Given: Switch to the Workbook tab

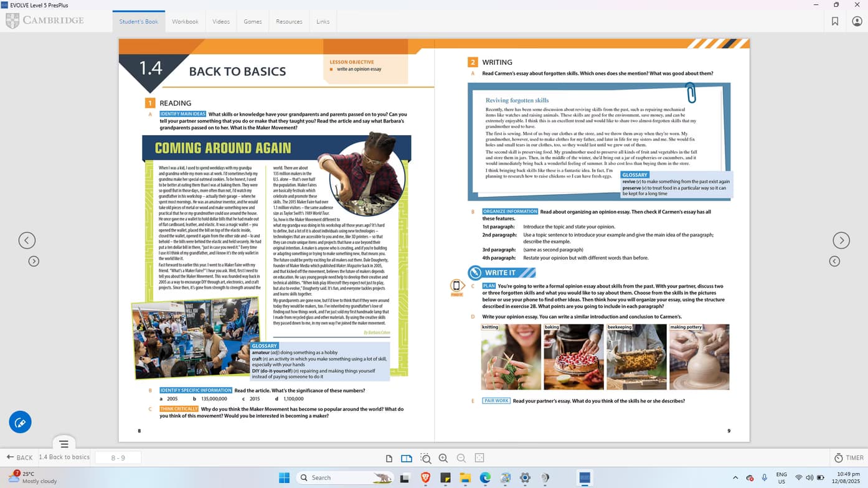Looking at the screenshot, I should (184, 21).
